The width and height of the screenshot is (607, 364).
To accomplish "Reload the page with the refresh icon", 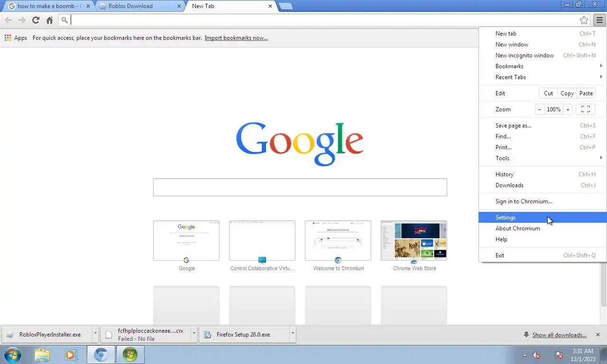I will (36, 20).
